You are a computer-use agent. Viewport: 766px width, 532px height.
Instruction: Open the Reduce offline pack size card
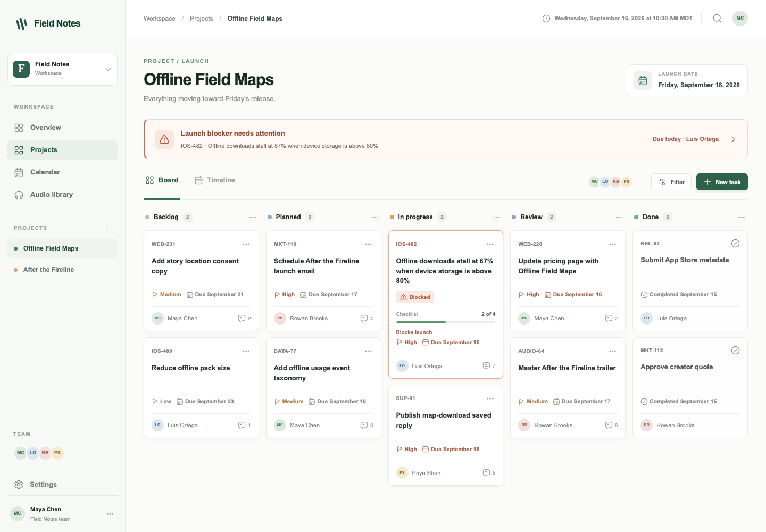[x=201, y=388]
